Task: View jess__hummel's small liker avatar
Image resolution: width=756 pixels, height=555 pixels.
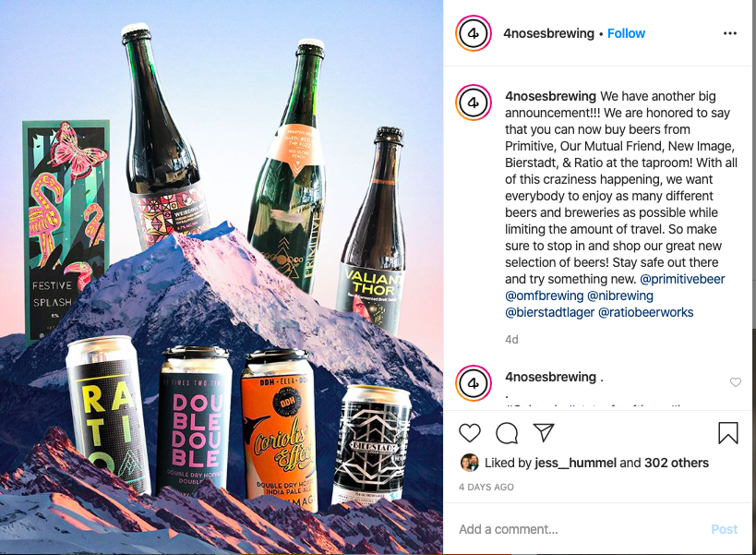Action: [470, 463]
